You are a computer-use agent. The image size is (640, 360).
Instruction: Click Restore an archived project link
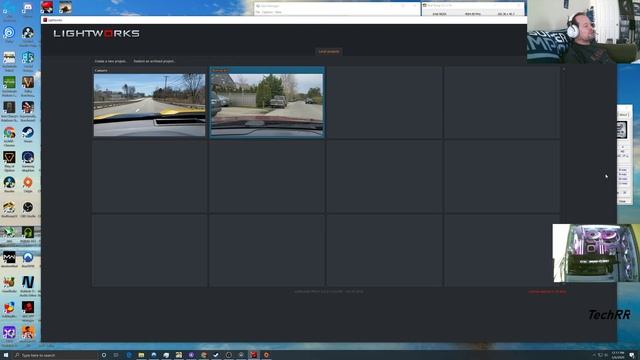[154, 61]
